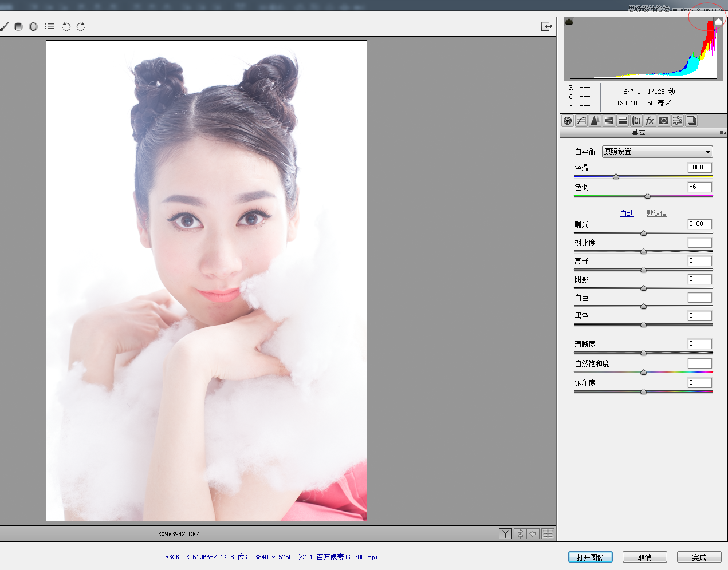Open the before/after view mode dropdown
Screen dimensions: 728x570
pyautogui.click(x=505, y=533)
